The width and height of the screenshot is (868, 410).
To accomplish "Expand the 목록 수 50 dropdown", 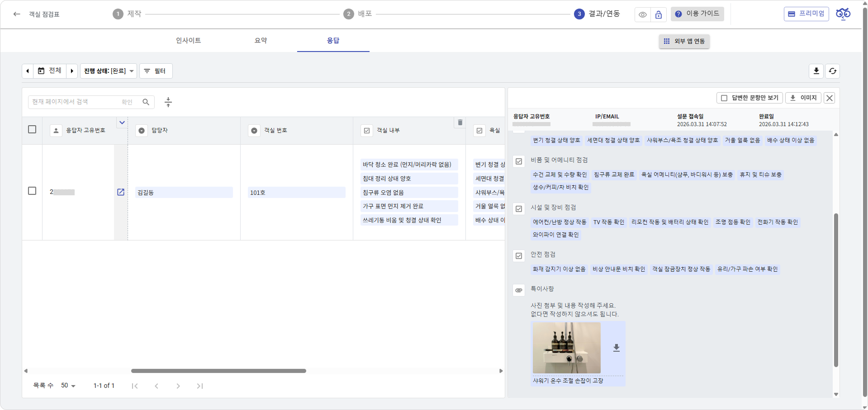I will click(x=68, y=386).
